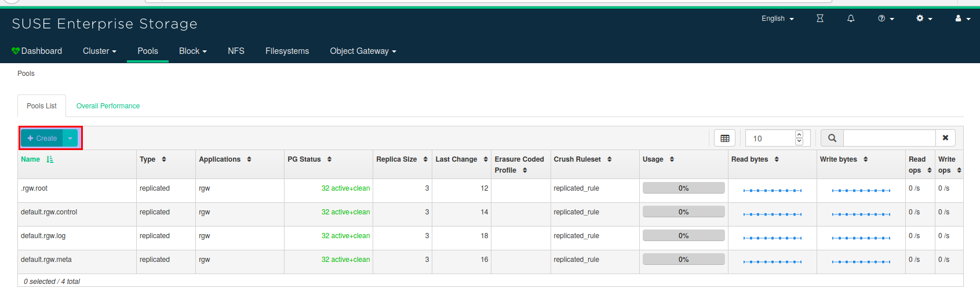Open the English language dropdown
This screenshot has height=288, width=980.
[777, 19]
